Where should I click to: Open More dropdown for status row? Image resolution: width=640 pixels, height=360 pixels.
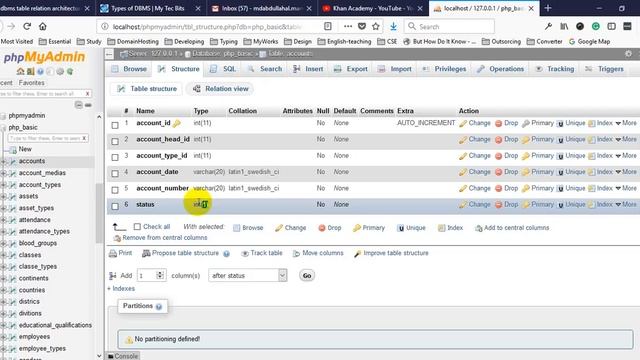(626, 204)
